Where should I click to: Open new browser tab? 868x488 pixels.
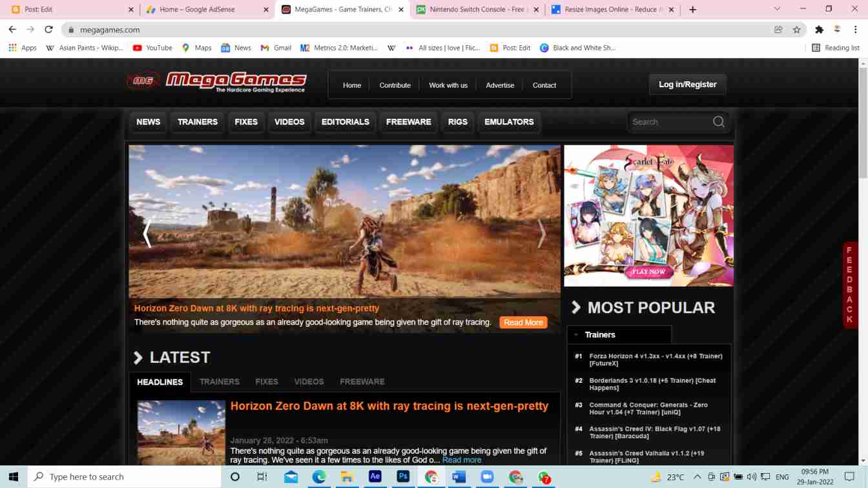pos(692,10)
